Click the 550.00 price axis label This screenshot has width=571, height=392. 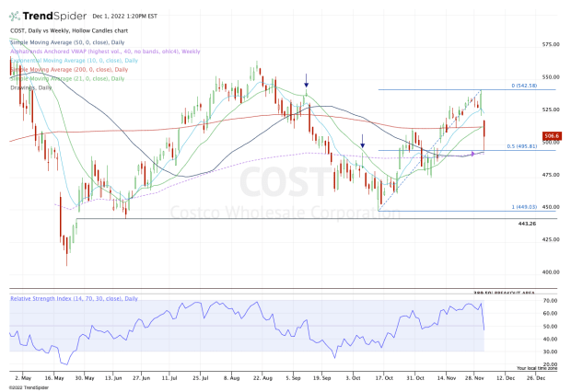[x=551, y=76]
